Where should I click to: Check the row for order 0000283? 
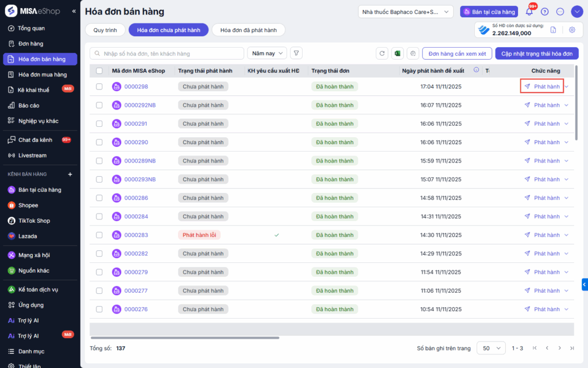point(99,235)
